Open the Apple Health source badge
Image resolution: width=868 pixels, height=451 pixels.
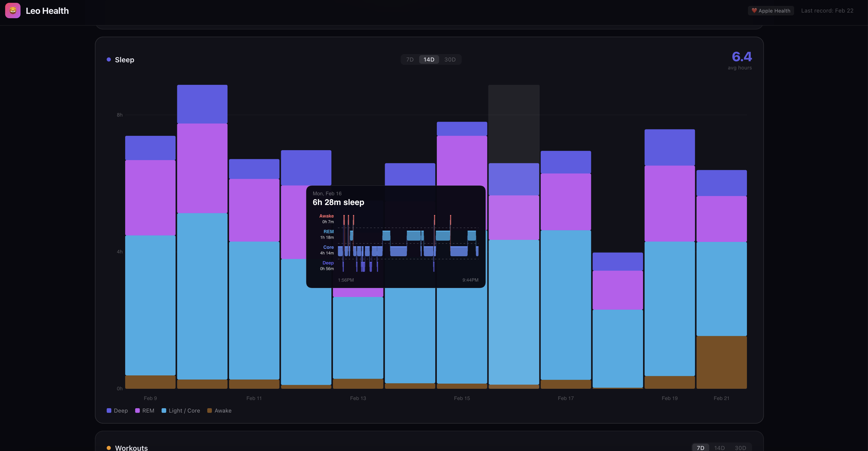(x=771, y=11)
